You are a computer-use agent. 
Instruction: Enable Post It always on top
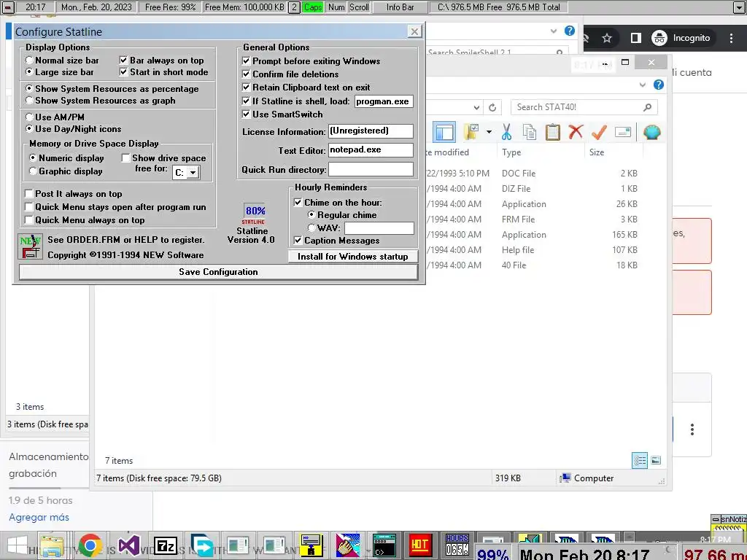click(x=74, y=194)
